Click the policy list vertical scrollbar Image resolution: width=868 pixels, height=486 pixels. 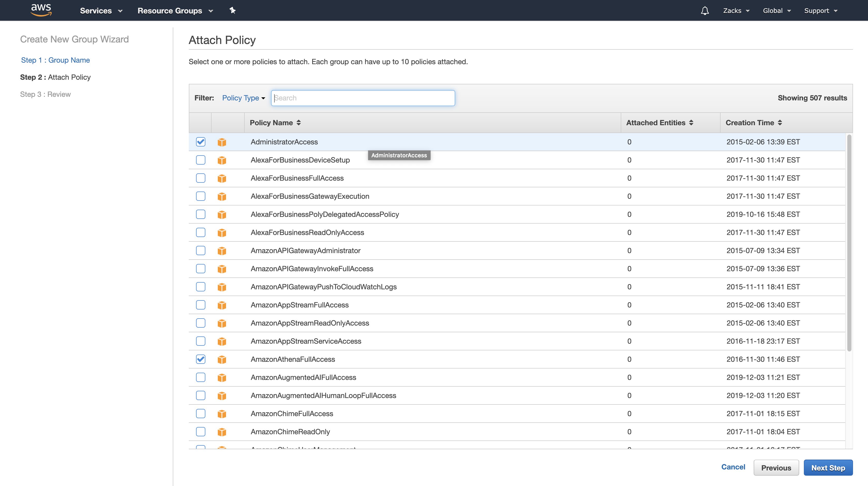pyautogui.click(x=849, y=243)
